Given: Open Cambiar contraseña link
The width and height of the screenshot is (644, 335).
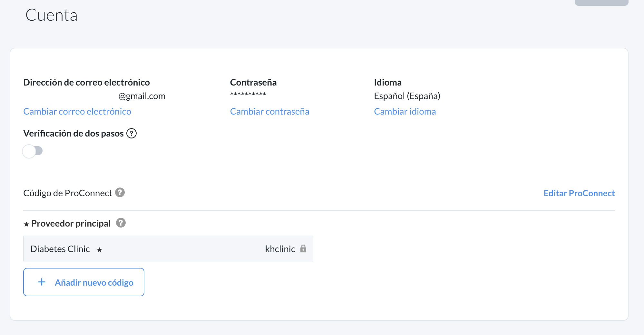Looking at the screenshot, I should [x=270, y=111].
